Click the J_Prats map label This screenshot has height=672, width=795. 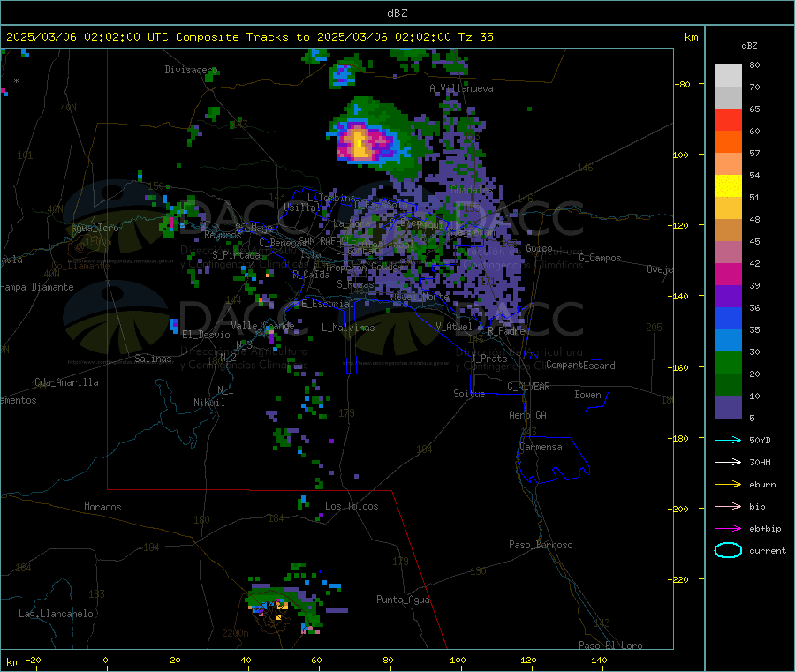[489, 359]
